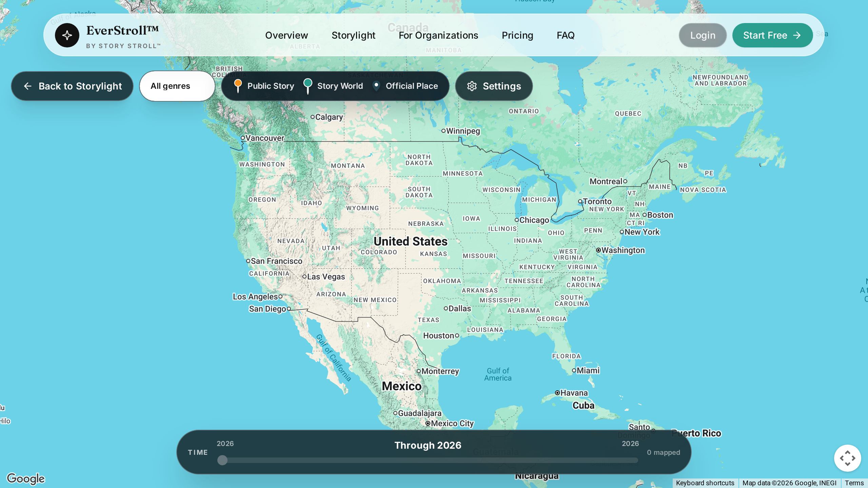Click the Google logo on the map
The height and width of the screenshot is (488, 868).
[26, 479]
